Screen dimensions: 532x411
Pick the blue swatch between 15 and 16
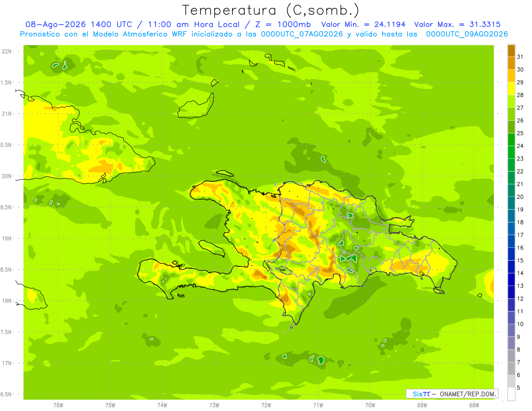coord(511,254)
